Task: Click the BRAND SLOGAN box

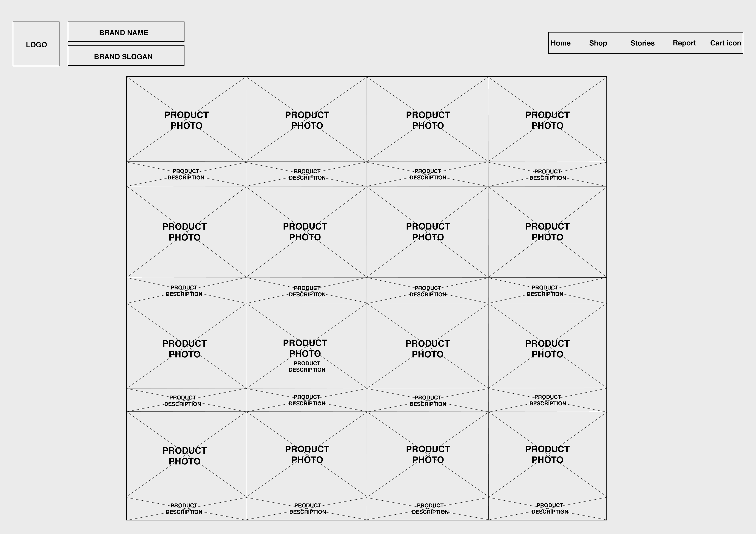Action: [126, 56]
